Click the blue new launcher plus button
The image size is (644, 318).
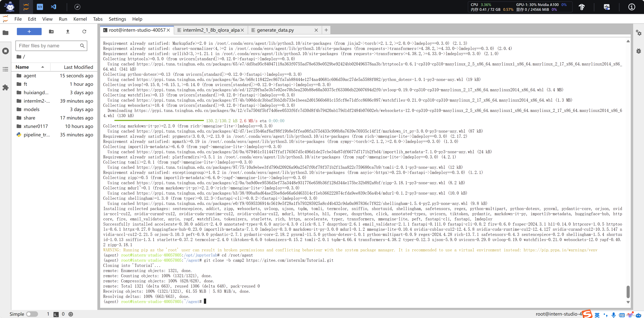(x=29, y=32)
